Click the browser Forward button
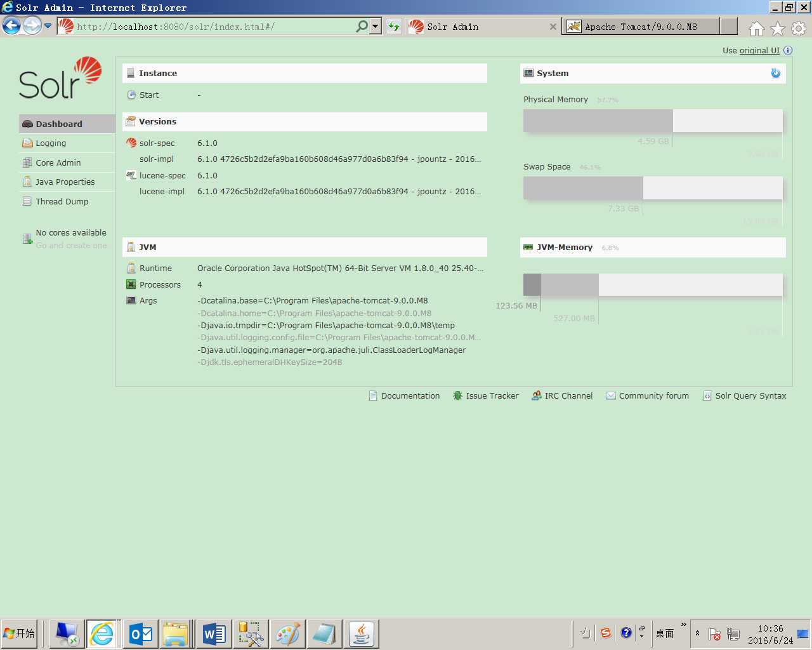Screen dimensions: 812x650 32,26
